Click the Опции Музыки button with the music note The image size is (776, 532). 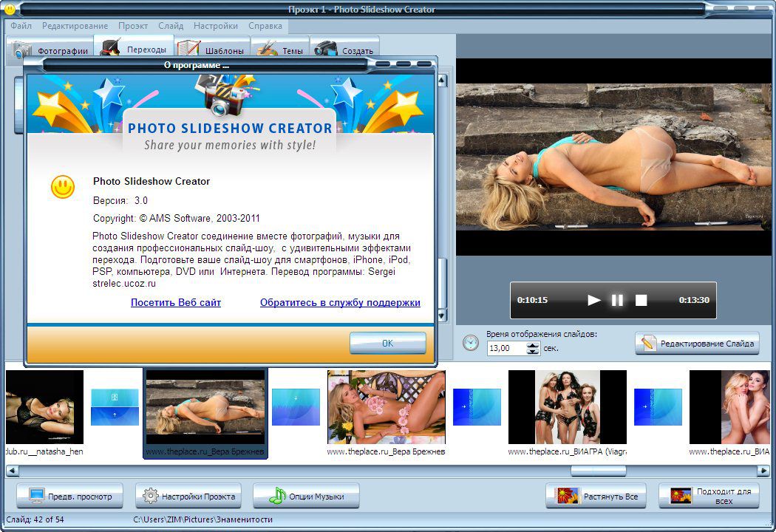(x=306, y=496)
